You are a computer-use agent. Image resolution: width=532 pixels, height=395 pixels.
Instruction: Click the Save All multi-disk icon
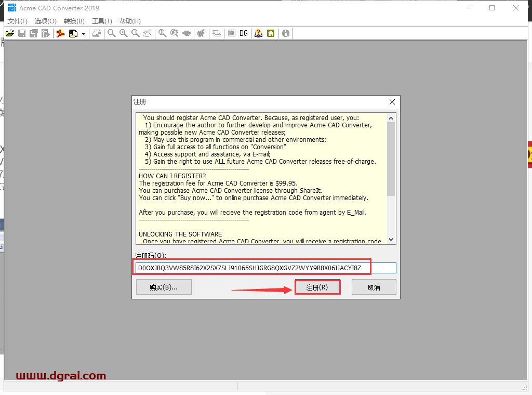[x=34, y=33]
